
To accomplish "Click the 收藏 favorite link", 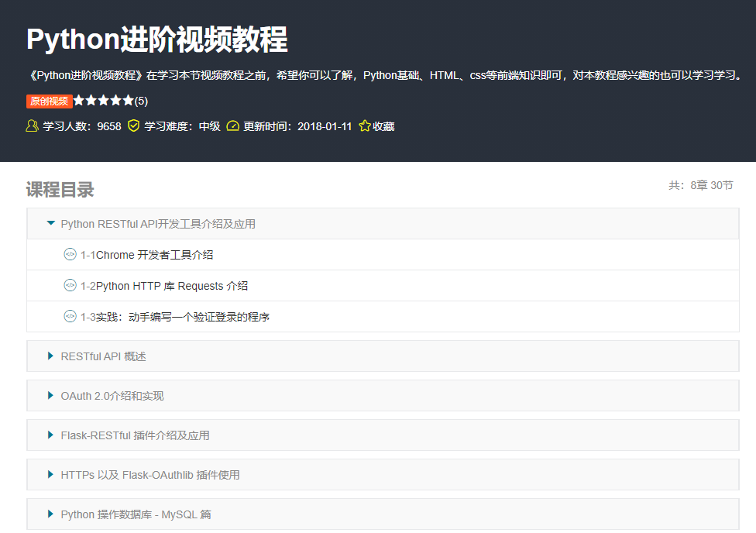I will 383,126.
